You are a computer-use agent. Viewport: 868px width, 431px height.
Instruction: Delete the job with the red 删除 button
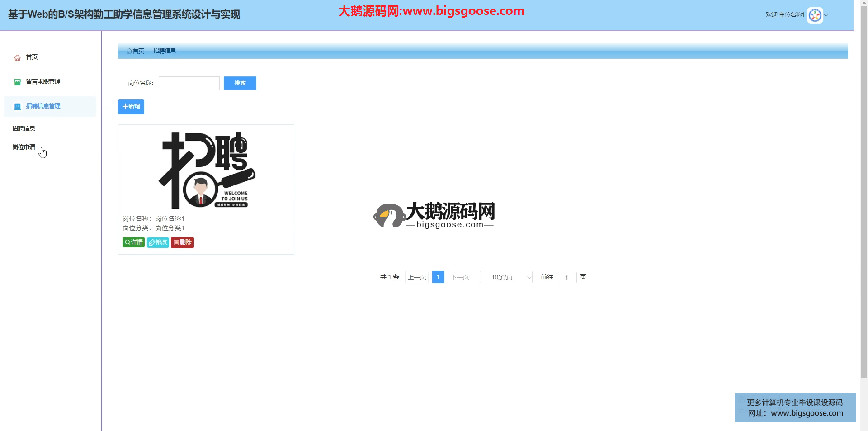coord(182,242)
